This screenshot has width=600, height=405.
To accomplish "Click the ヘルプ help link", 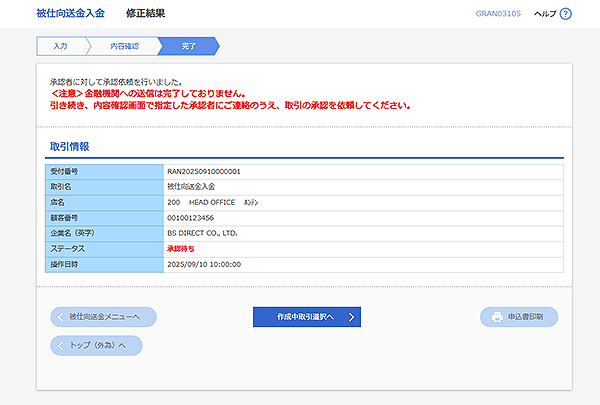I will click(x=545, y=14).
